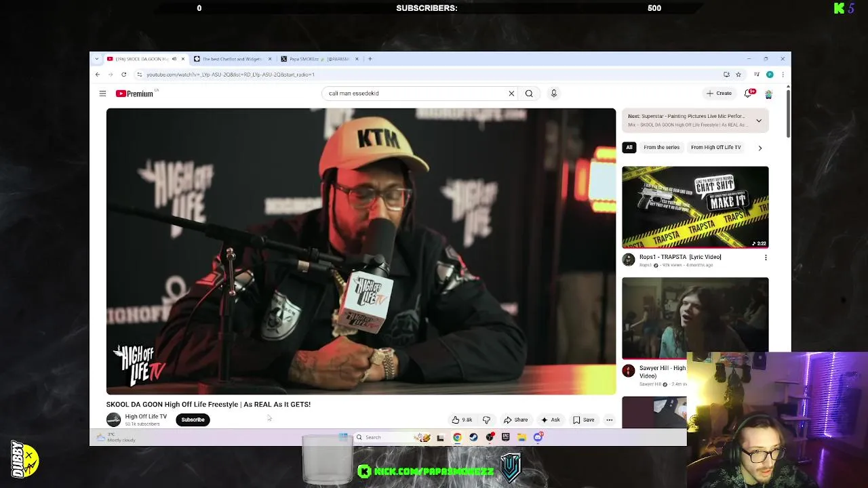
Task: Open Rops1 - TRAPSTA [Lyric Video] title
Action: pyautogui.click(x=680, y=257)
